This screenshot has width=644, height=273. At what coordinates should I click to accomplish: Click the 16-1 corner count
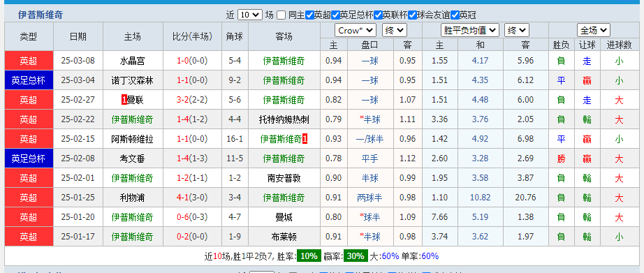point(235,139)
